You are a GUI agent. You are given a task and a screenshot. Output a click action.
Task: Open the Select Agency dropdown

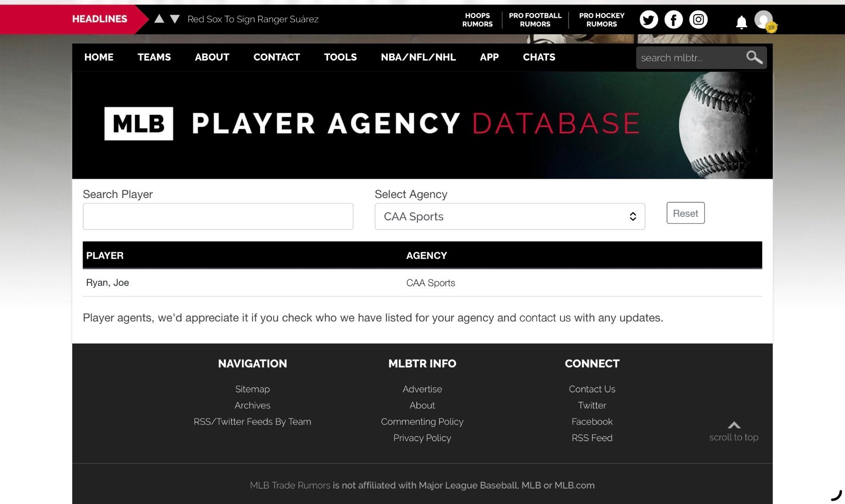click(x=509, y=216)
